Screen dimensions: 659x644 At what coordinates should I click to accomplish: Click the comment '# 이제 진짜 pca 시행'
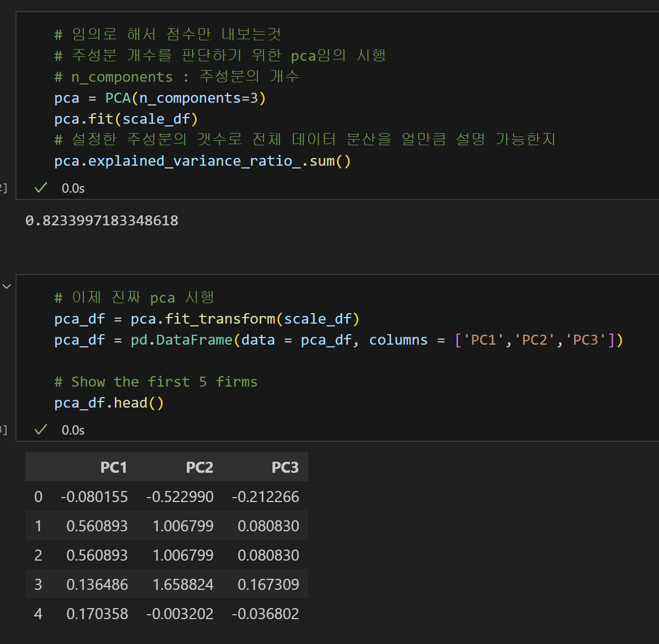(134, 298)
